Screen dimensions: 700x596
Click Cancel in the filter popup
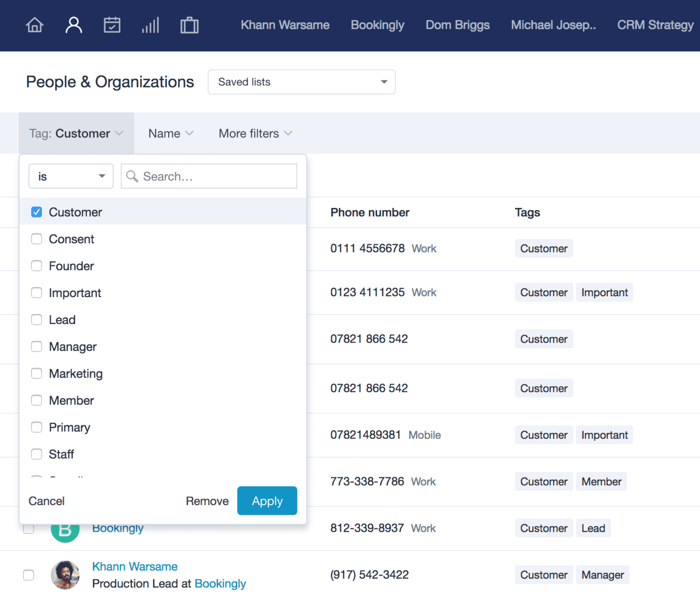pyautogui.click(x=47, y=501)
